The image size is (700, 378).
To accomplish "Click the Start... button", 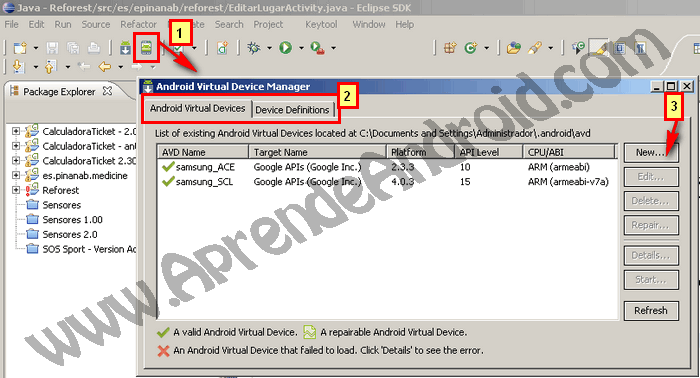I will (x=650, y=280).
